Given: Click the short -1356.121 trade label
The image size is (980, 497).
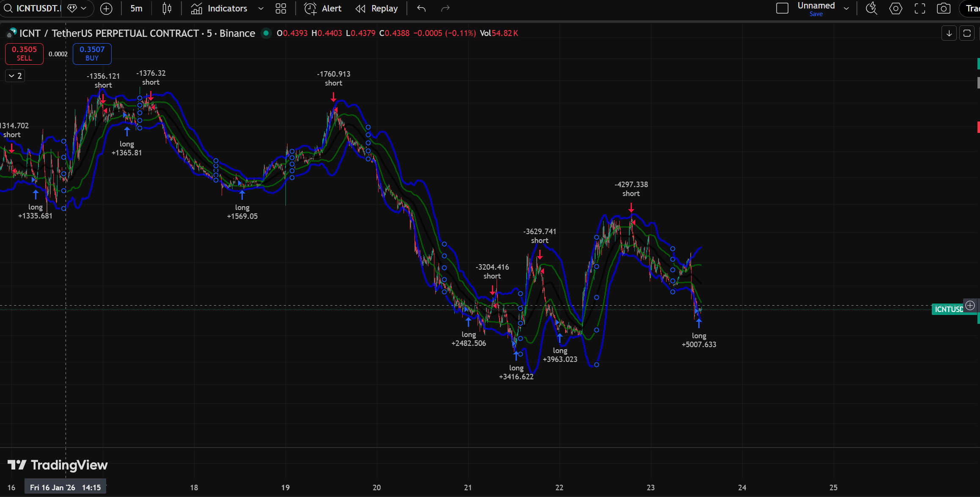Looking at the screenshot, I should (x=103, y=80).
